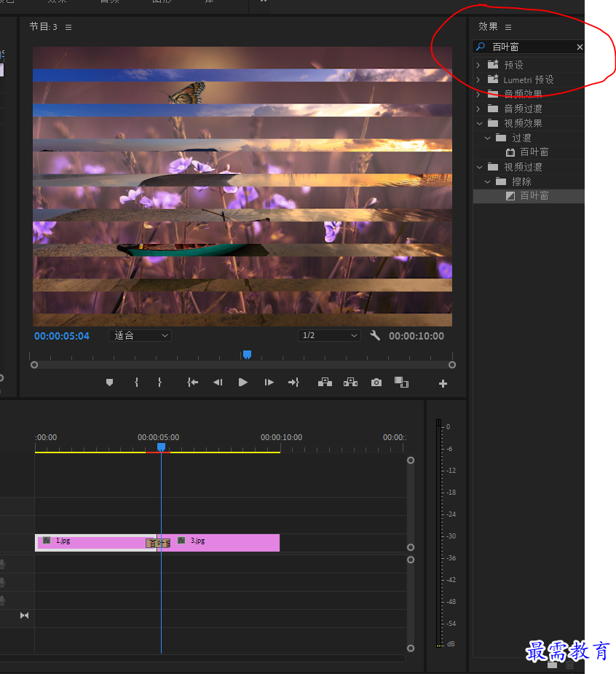
Task: Step forward one frame
Action: tap(269, 382)
